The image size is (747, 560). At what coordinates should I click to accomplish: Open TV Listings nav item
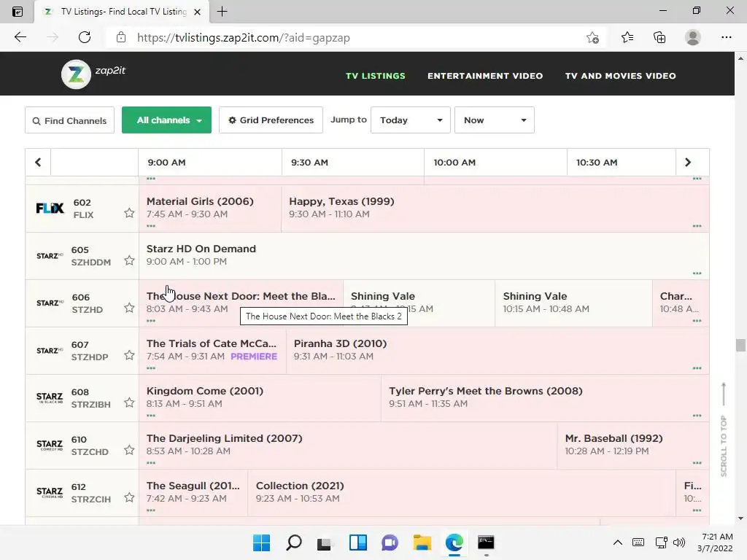point(376,76)
